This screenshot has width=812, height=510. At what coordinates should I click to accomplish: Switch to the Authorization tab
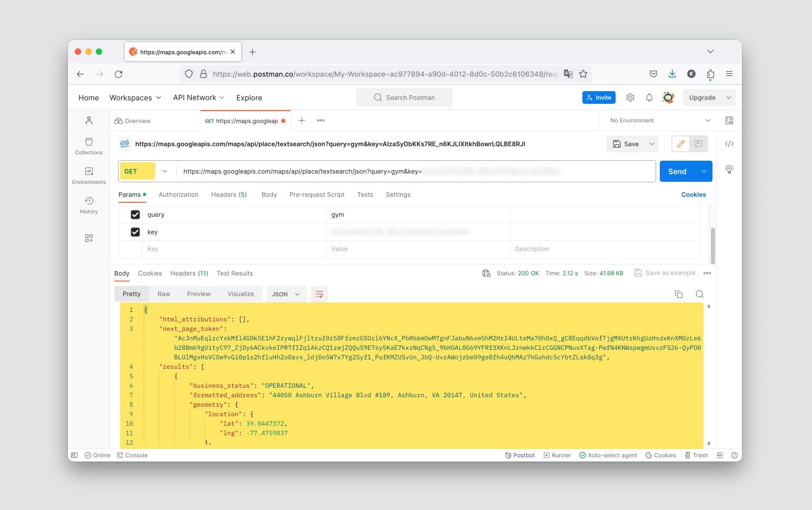179,194
